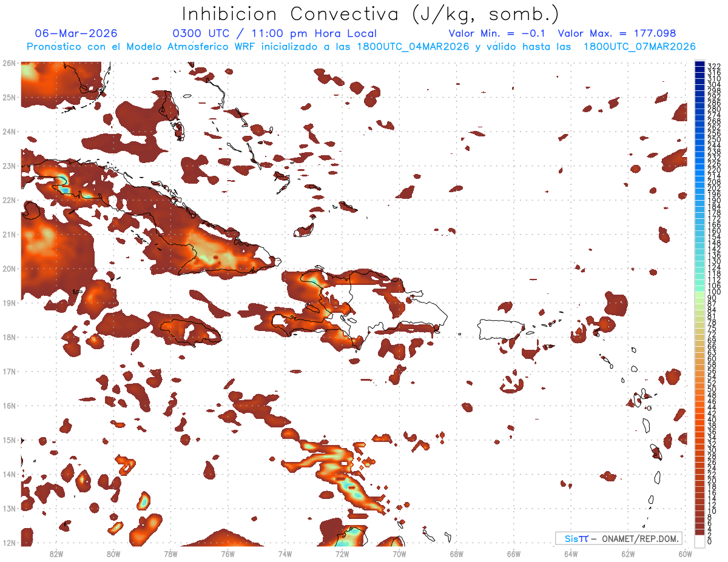Click the '26N' latitude label
The width and height of the screenshot is (728, 562).
(x=9, y=63)
